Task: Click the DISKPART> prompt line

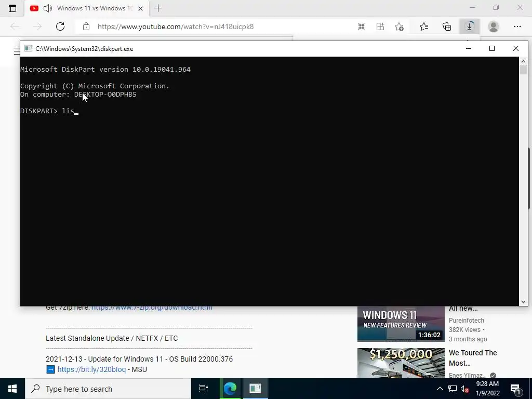Action: tap(49, 111)
